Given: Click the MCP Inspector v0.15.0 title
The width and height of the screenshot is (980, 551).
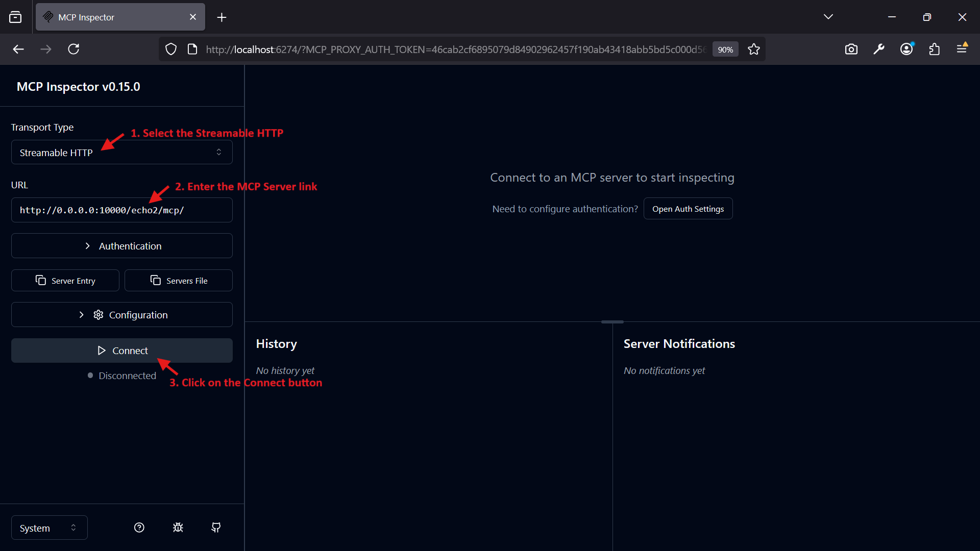Looking at the screenshot, I should coord(78,87).
